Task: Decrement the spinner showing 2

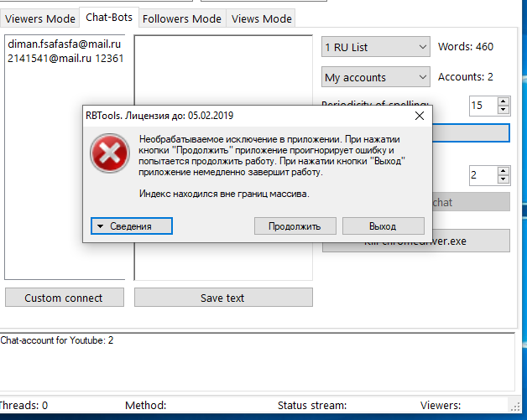Action: [503, 179]
